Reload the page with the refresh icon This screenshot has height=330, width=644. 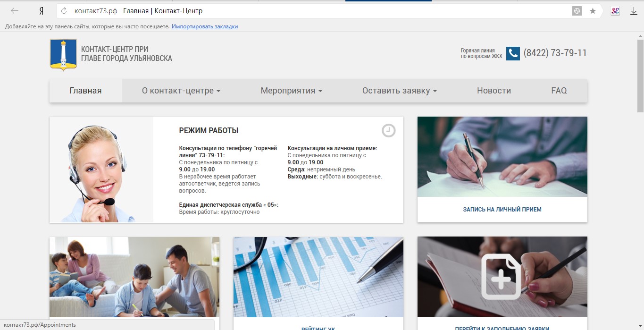point(64,11)
